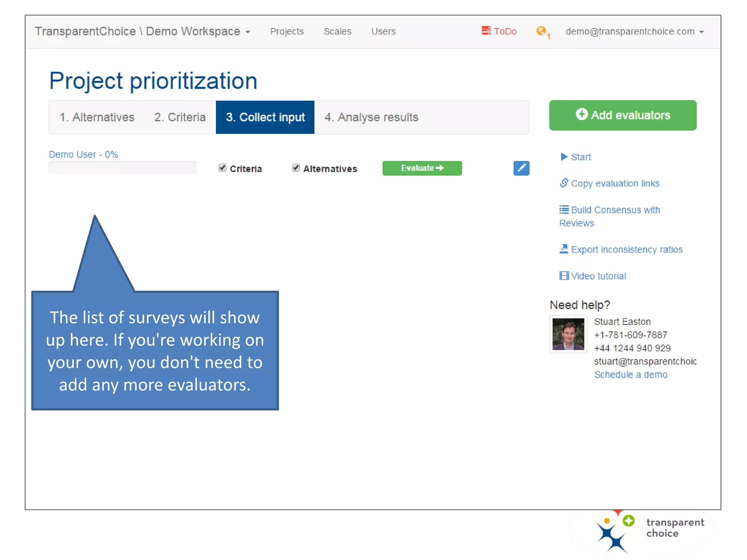
Task: Open the 4. Analyse results tab
Action: (x=371, y=117)
